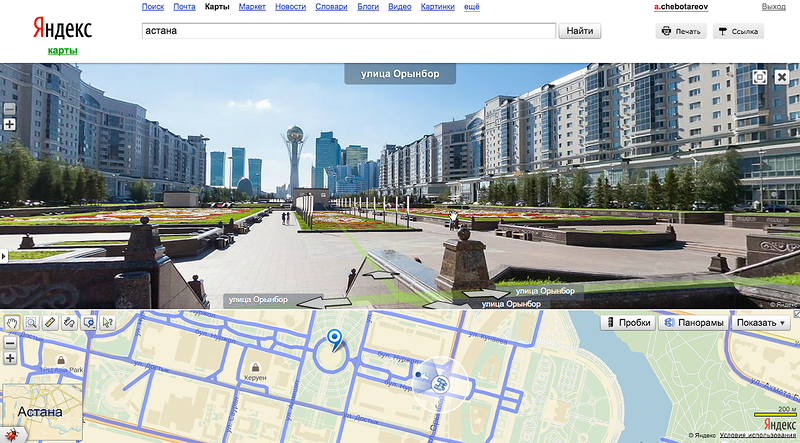Click the blue location pin on map
The image size is (800, 443).
point(335,341)
